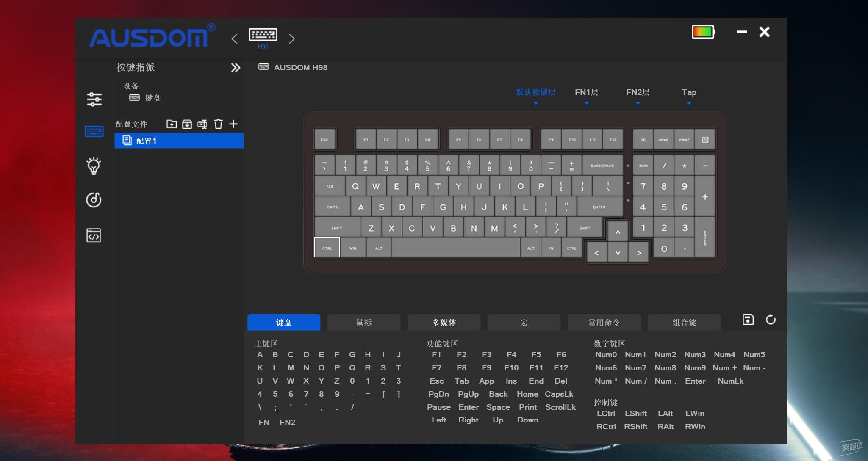Select the 配置1 profile row
868x461 pixels.
tap(179, 141)
